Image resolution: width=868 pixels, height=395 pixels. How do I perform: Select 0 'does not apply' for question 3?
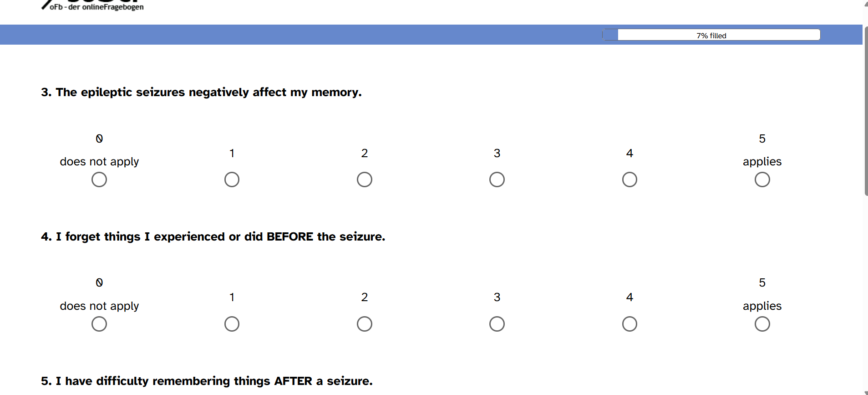(x=99, y=180)
